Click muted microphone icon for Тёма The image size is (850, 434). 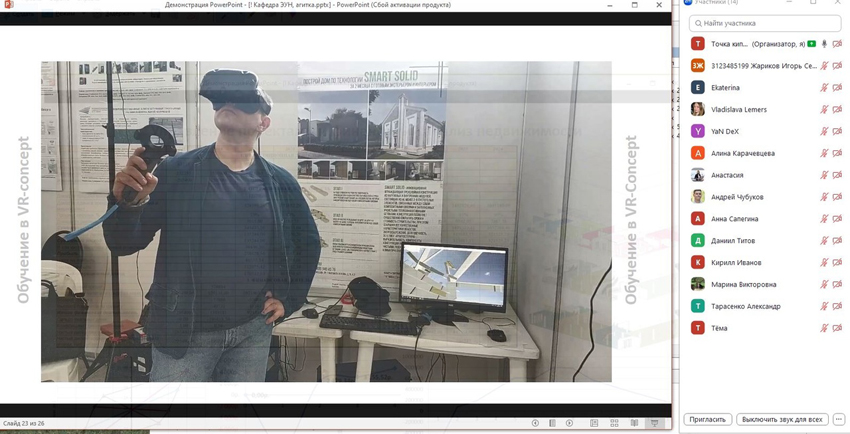pyautogui.click(x=825, y=328)
